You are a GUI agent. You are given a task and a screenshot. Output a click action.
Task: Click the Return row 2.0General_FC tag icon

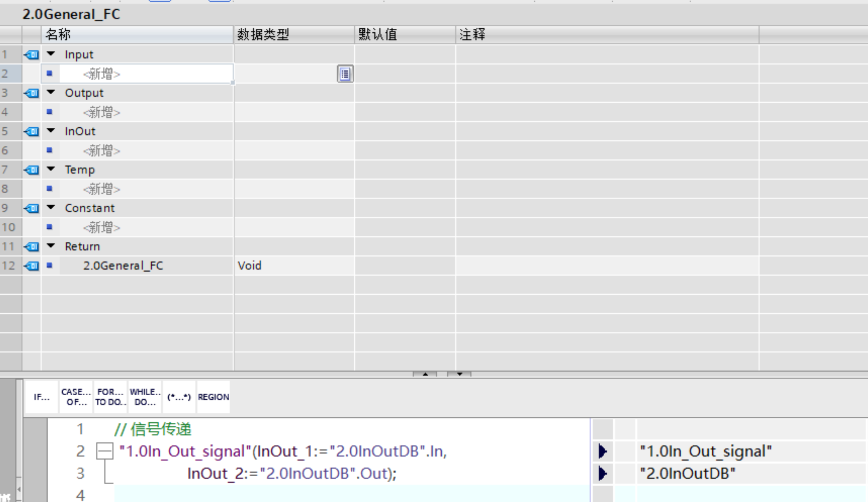pyautogui.click(x=32, y=266)
